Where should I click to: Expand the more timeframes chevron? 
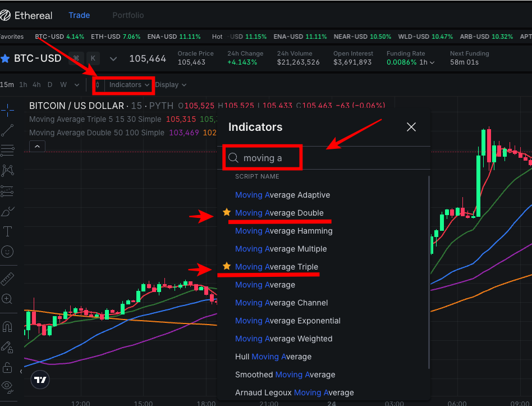(77, 85)
